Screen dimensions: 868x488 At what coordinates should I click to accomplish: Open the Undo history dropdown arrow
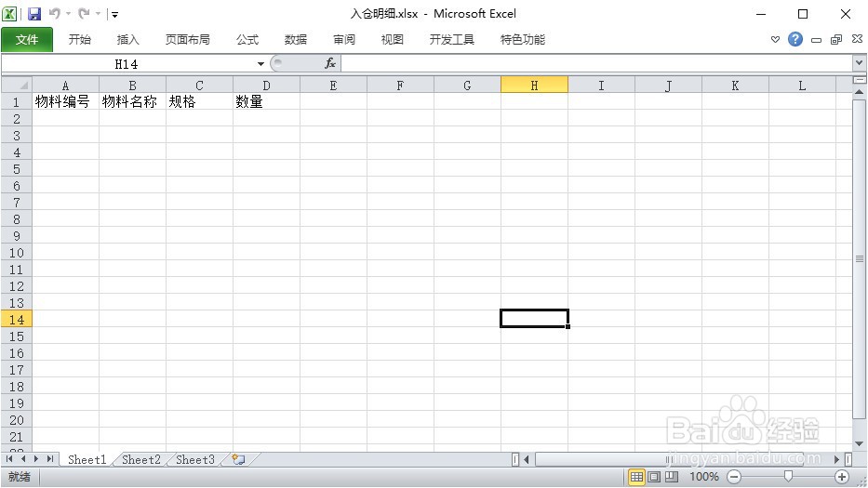(68, 14)
